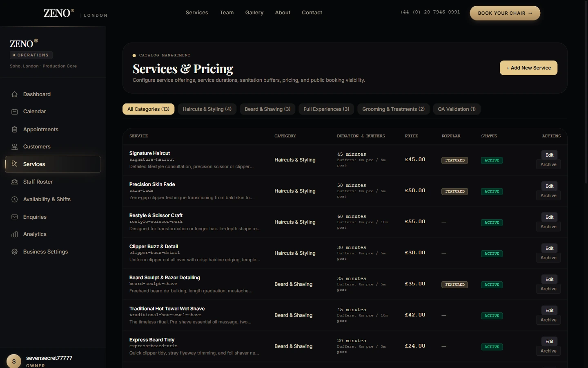The height and width of the screenshot is (368, 588).
Task: Click the Services scissors icon
Action: [x=15, y=164]
